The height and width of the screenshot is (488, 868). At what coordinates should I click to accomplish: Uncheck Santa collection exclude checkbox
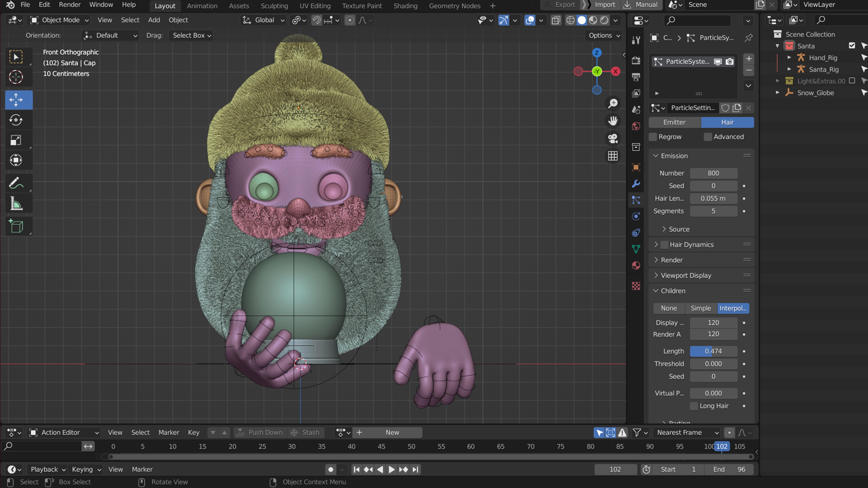(x=852, y=46)
